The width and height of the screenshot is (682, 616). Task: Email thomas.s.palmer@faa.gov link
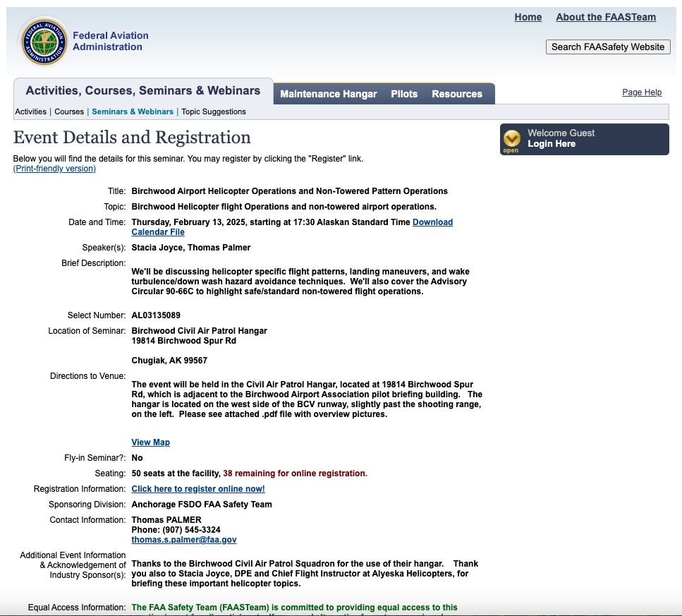[x=184, y=540]
